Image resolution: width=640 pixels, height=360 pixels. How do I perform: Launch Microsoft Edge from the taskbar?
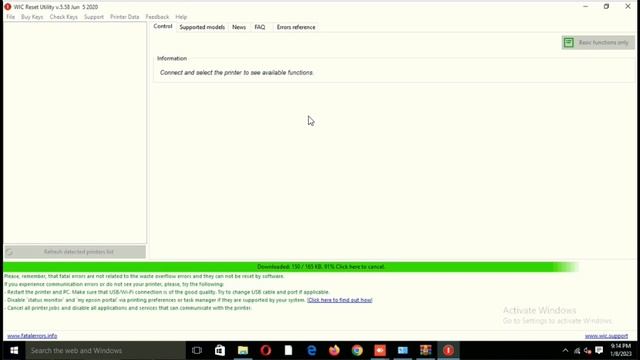tap(311, 351)
